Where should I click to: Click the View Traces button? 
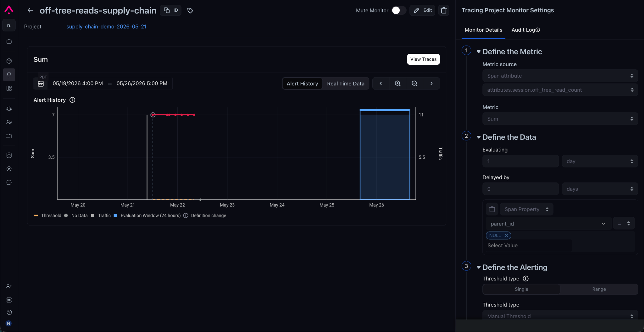[423, 59]
